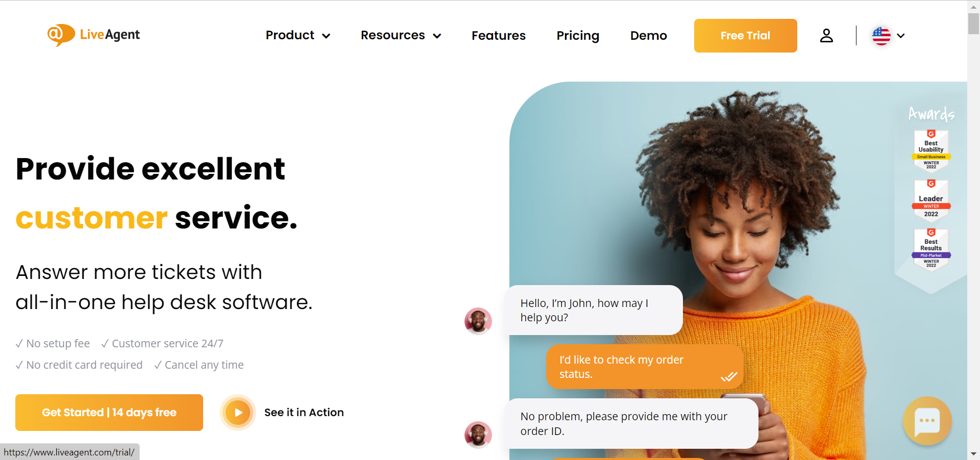Navigate to the Demo page
The height and width of the screenshot is (460, 980).
649,36
